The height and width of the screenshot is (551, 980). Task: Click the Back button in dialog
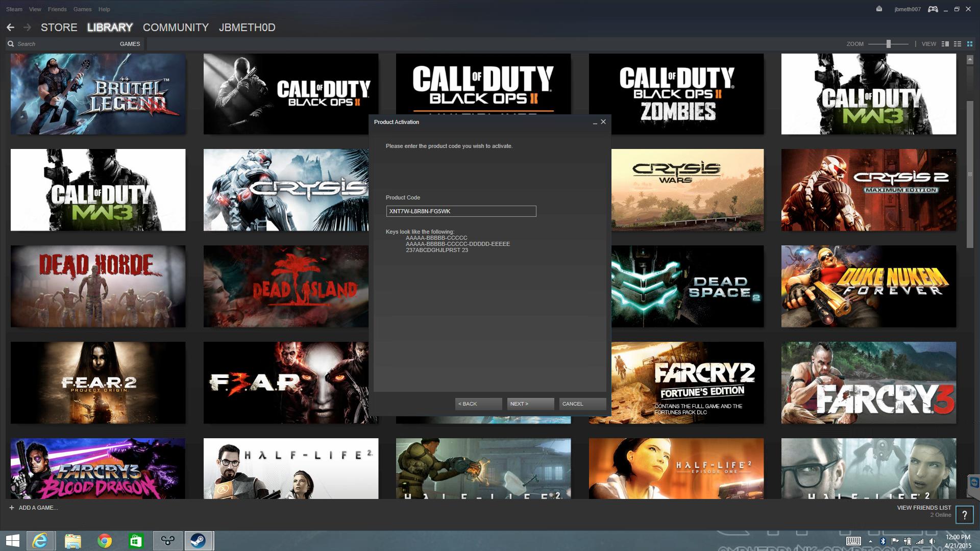tap(478, 404)
